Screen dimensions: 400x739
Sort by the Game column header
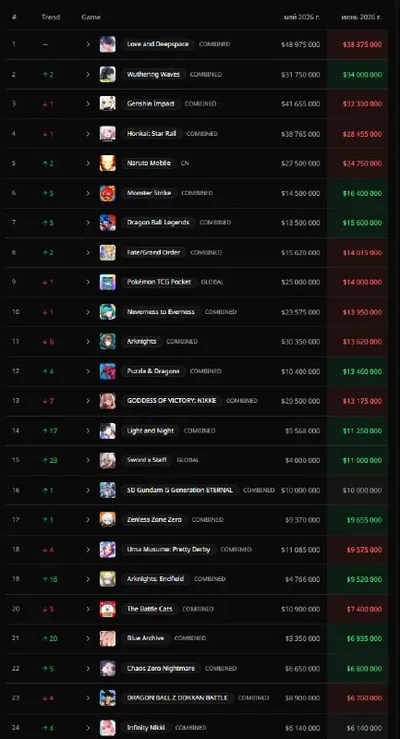coord(91,17)
